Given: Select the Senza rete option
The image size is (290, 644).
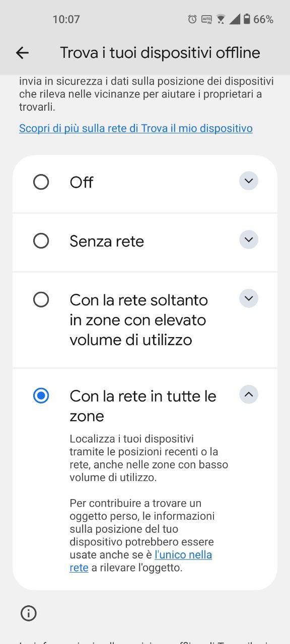Looking at the screenshot, I should 41,241.
